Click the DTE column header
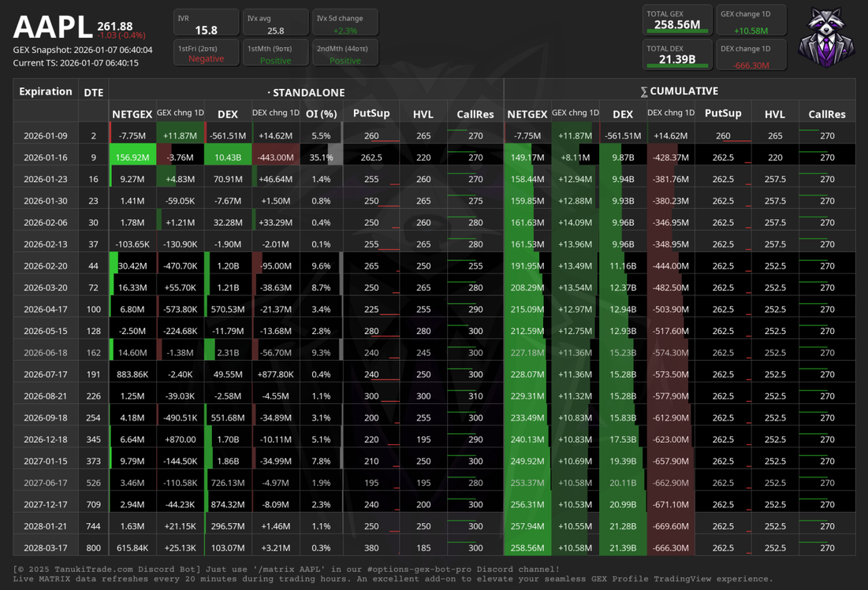 pos(94,92)
